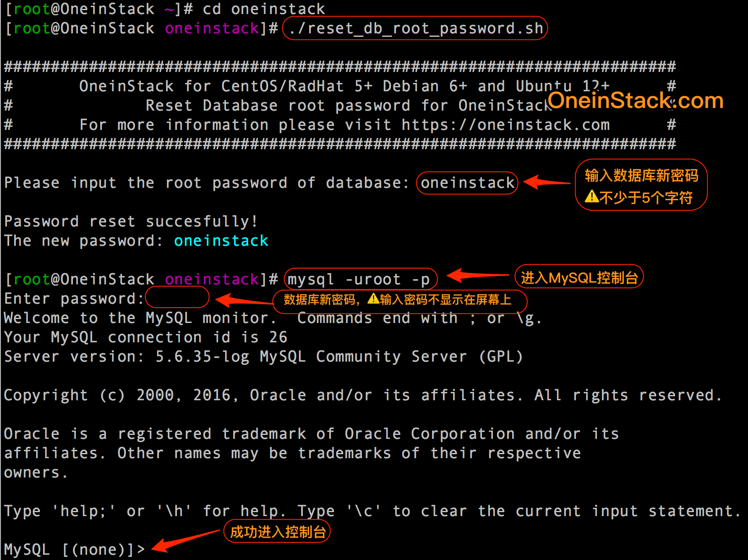Click the arrow pointing to the password circle

239,300
